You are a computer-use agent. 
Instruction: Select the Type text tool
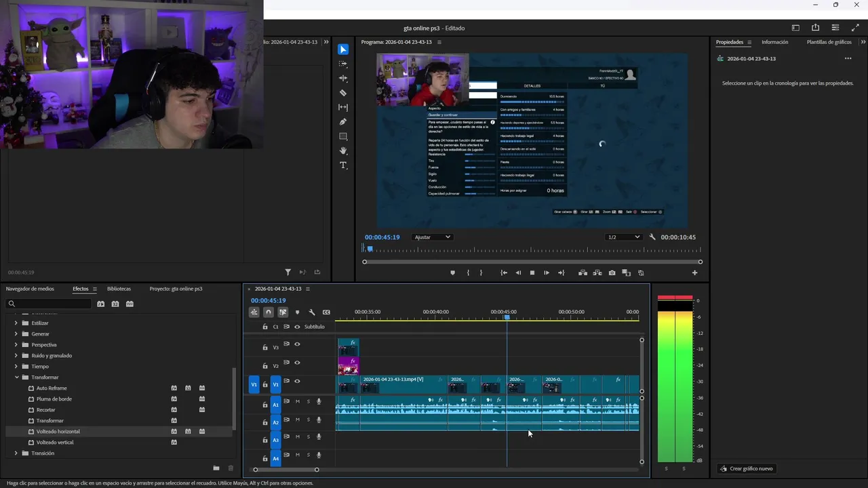(343, 165)
